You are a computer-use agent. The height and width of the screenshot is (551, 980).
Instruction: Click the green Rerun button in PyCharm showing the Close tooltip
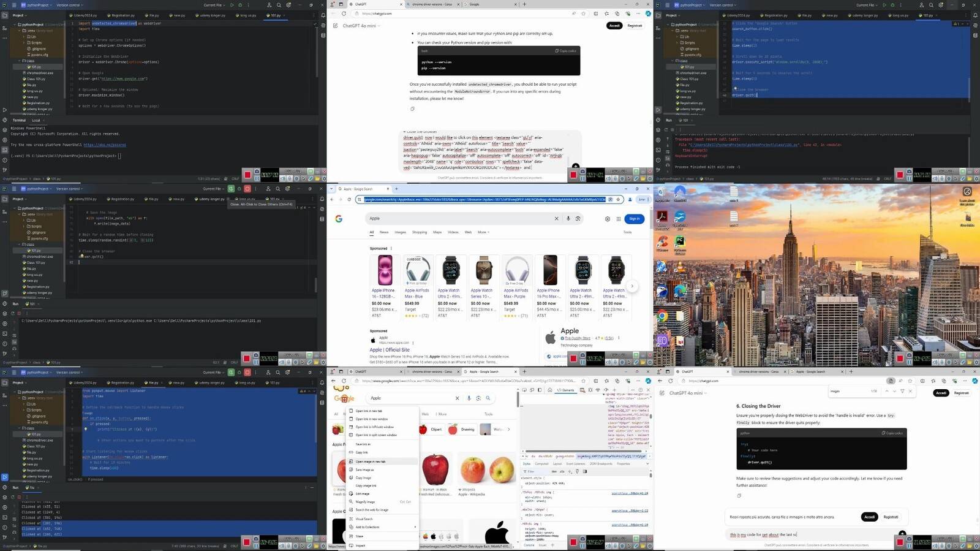(231, 189)
